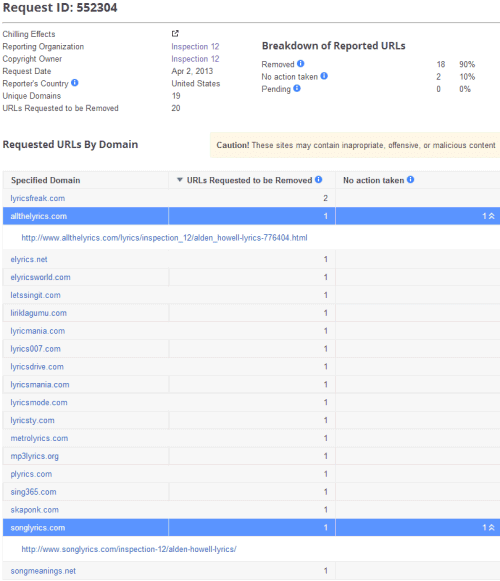Click the No action taken percentage 10%
The height and width of the screenshot is (581, 500).
[467, 77]
